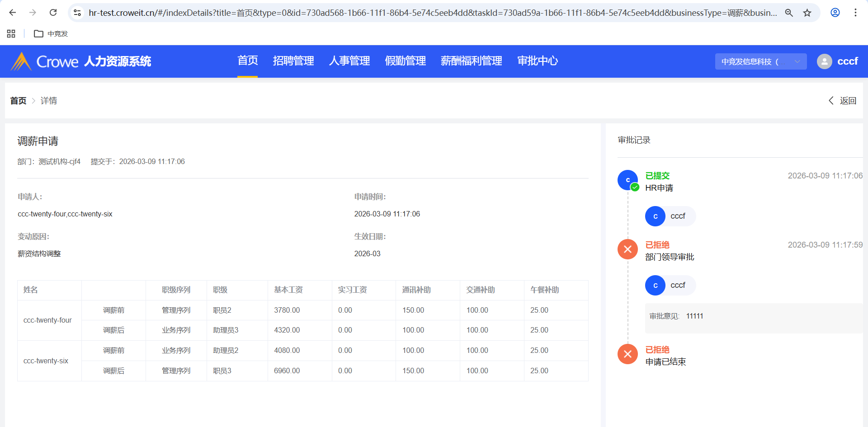Click the 返回 back button
This screenshot has width=868, height=427.
[x=843, y=101]
